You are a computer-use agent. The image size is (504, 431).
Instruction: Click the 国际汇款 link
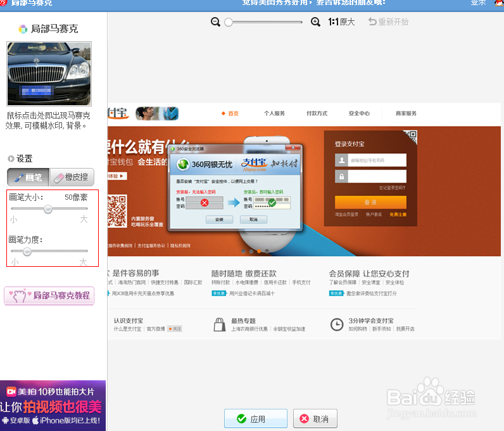point(193,282)
